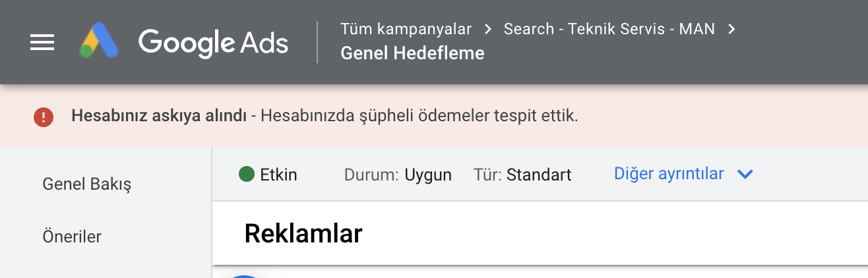Open the hamburger navigation menu
This screenshot has height=278, width=868.
(42, 43)
